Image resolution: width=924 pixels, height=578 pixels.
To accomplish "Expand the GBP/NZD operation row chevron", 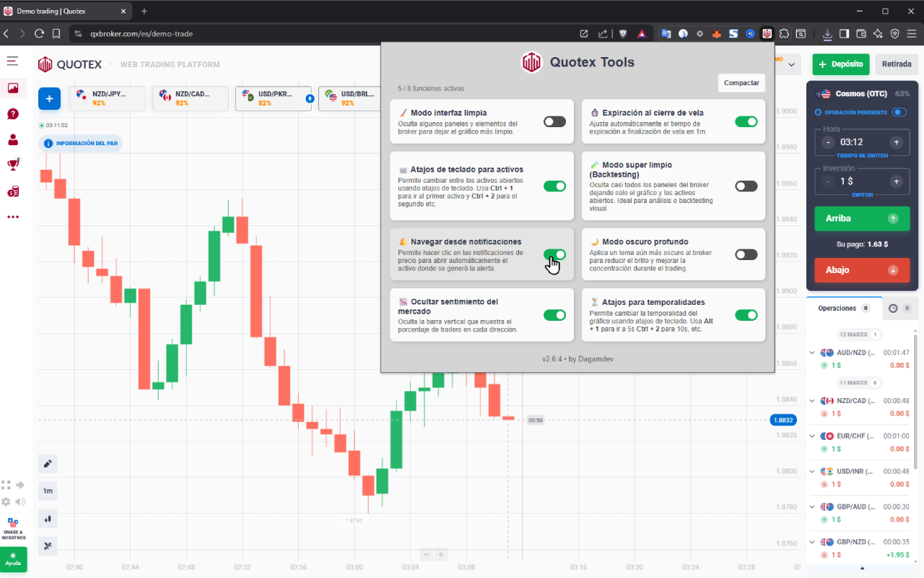I will point(812,542).
